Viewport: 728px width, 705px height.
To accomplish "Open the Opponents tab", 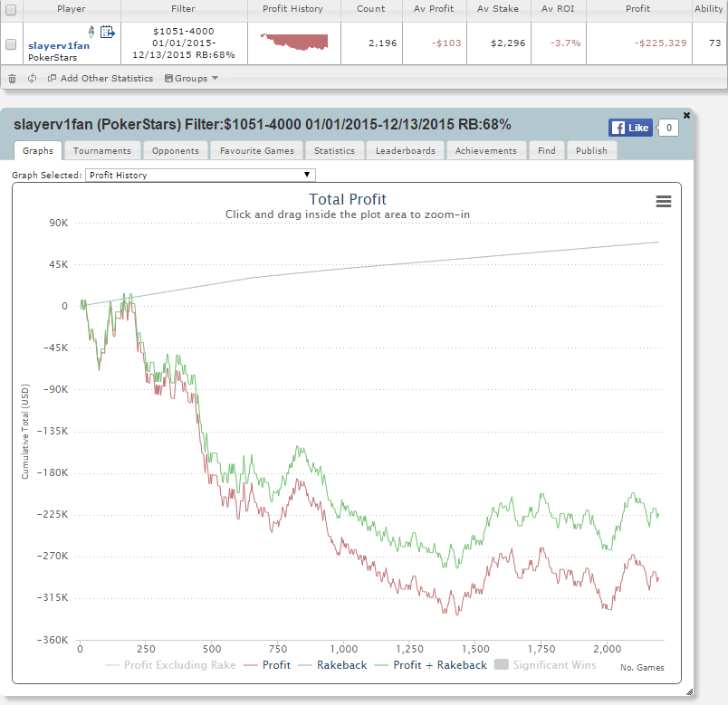I will click(x=176, y=151).
